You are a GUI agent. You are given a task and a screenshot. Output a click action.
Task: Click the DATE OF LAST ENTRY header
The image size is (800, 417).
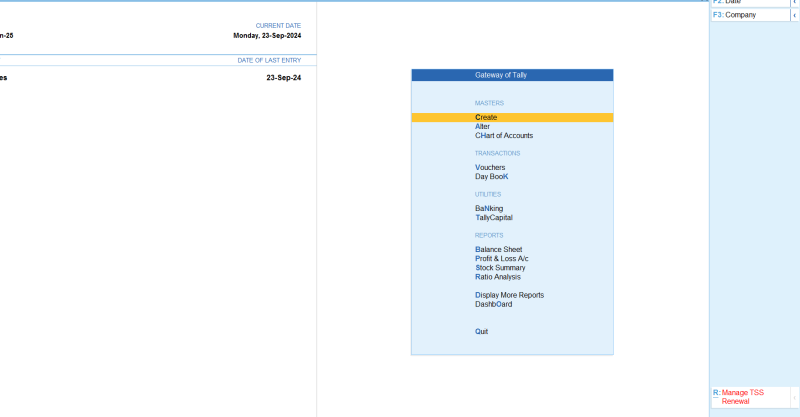269,60
